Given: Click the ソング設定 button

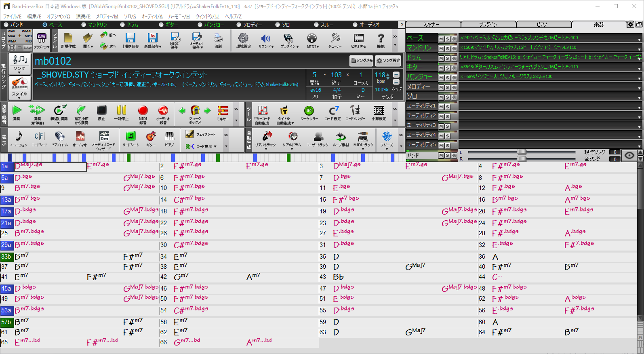Looking at the screenshot, I should pyautogui.click(x=388, y=61).
